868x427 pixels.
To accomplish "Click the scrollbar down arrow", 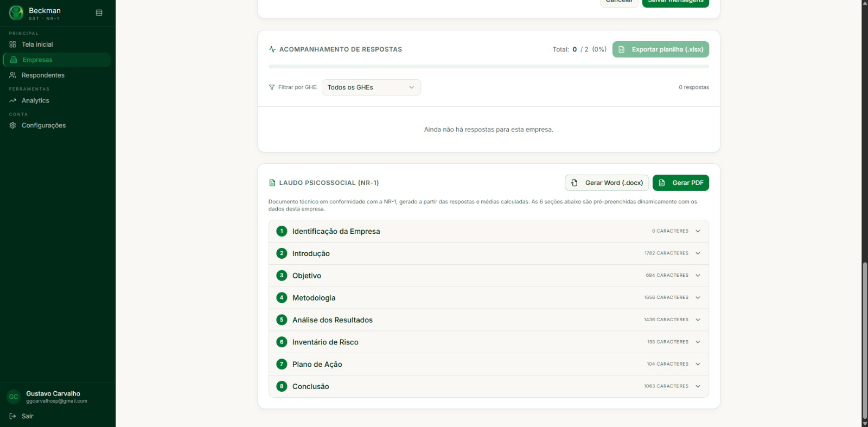I will point(865,423).
